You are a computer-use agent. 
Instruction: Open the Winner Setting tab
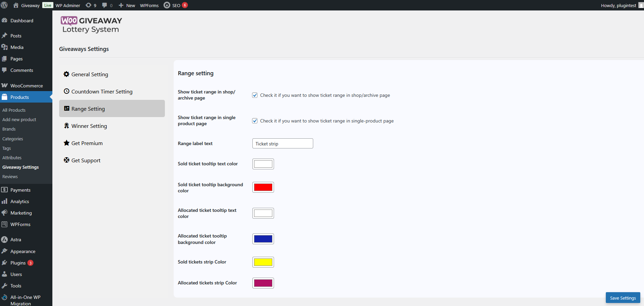click(112, 126)
